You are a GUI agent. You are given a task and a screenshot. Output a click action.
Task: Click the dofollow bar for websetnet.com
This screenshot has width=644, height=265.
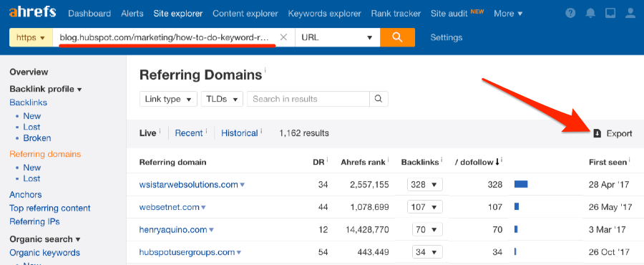tap(517, 207)
